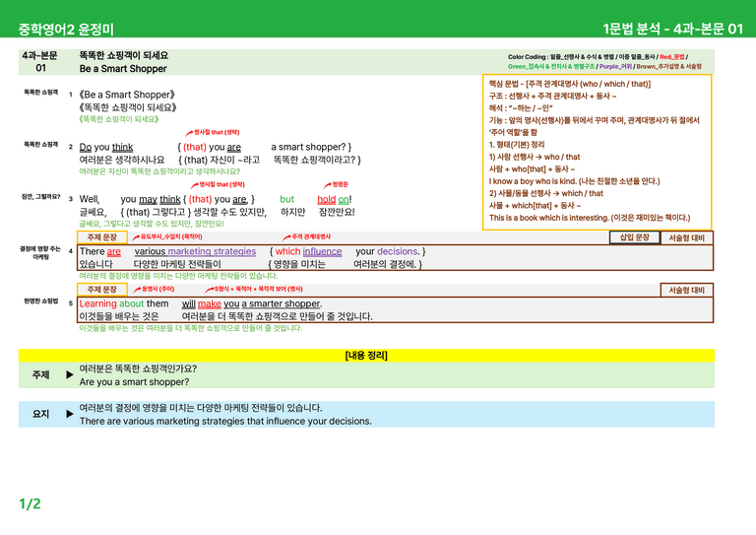Click 'Are you a smart shopper?' summary line
The height and width of the screenshot is (535, 756).
pyautogui.click(x=134, y=381)
